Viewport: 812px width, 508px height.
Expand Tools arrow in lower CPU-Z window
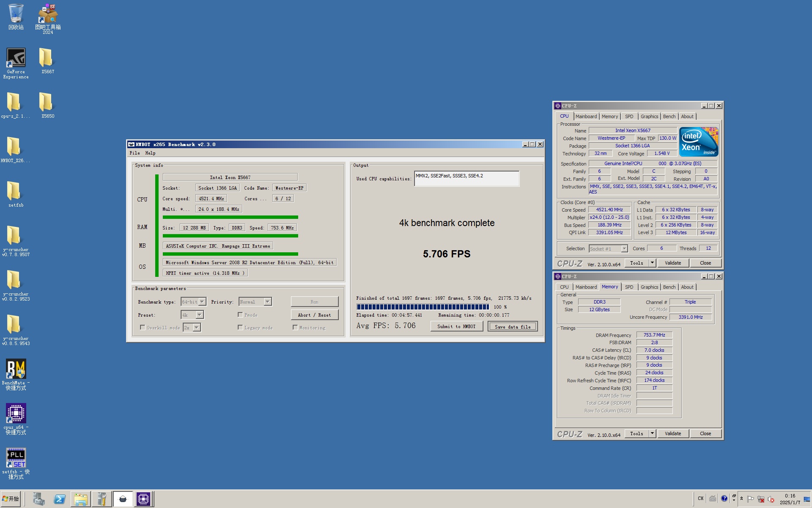click(x=652, y=433)
